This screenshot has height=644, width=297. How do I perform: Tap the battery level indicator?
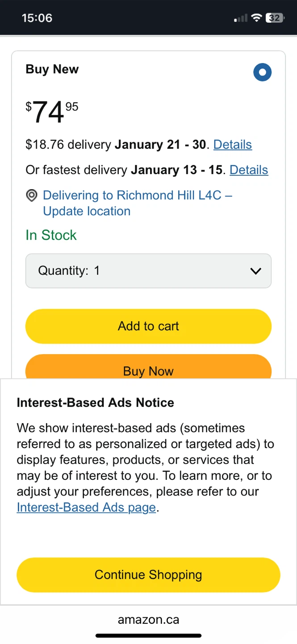(x=275, y=18)
